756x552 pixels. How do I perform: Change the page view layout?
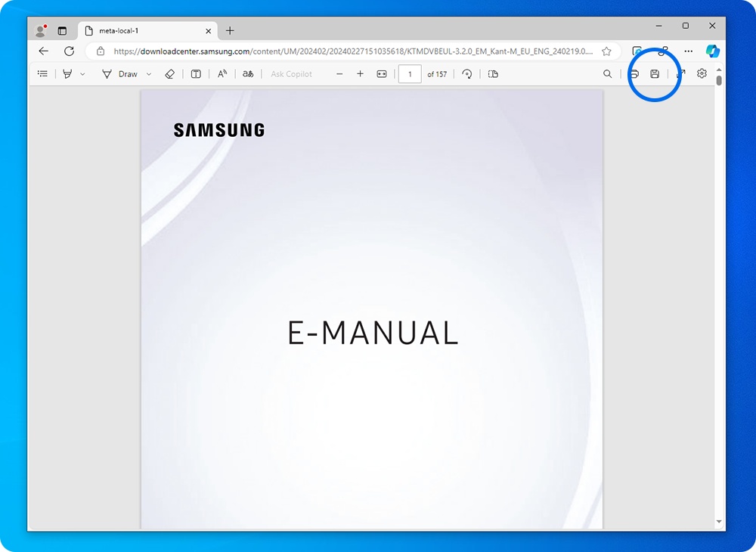[493, 73]
